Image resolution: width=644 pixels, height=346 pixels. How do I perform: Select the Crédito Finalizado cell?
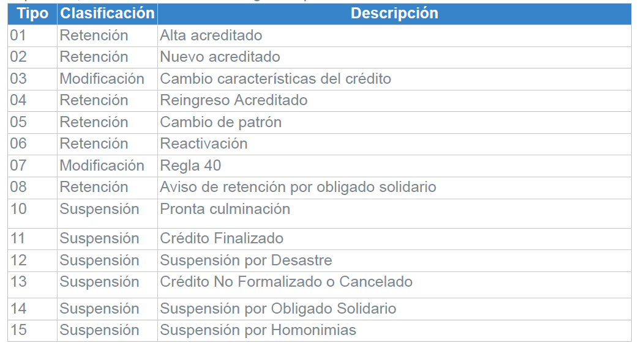(x=394, y=239)
